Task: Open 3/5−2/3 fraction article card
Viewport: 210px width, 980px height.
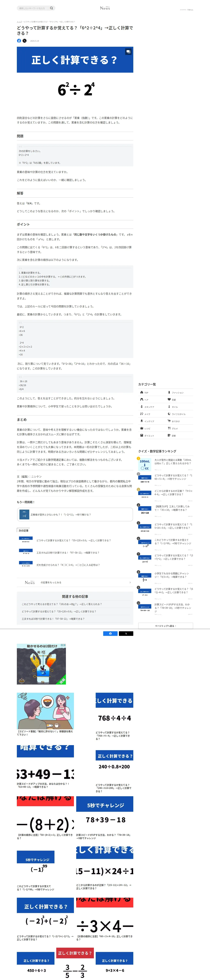Action: point(75,964)
